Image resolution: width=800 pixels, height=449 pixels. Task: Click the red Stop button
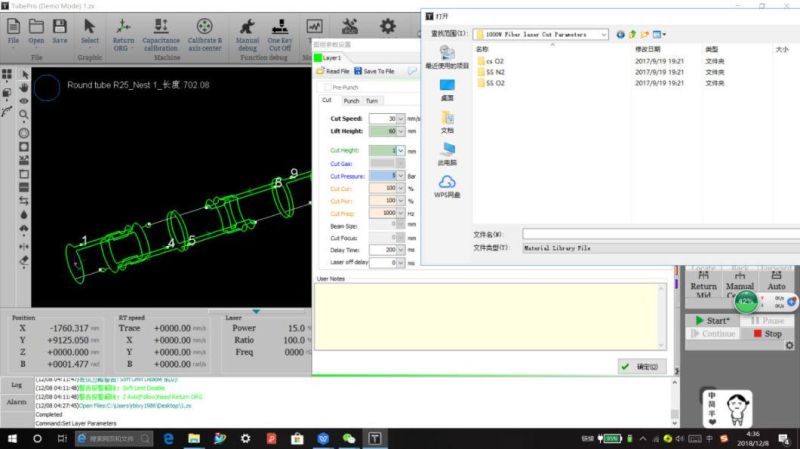click(767, 334)
